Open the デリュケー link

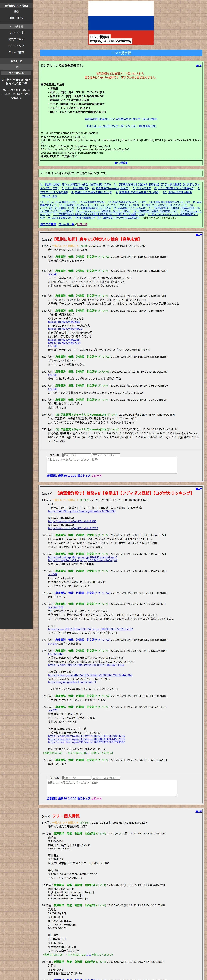(132, 126)
